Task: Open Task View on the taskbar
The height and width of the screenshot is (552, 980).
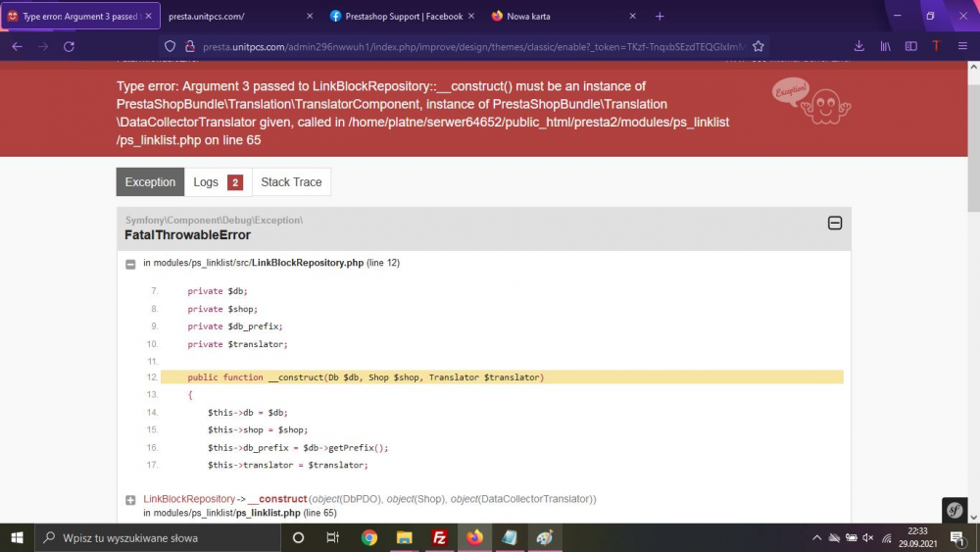Action: pos(332,537)
